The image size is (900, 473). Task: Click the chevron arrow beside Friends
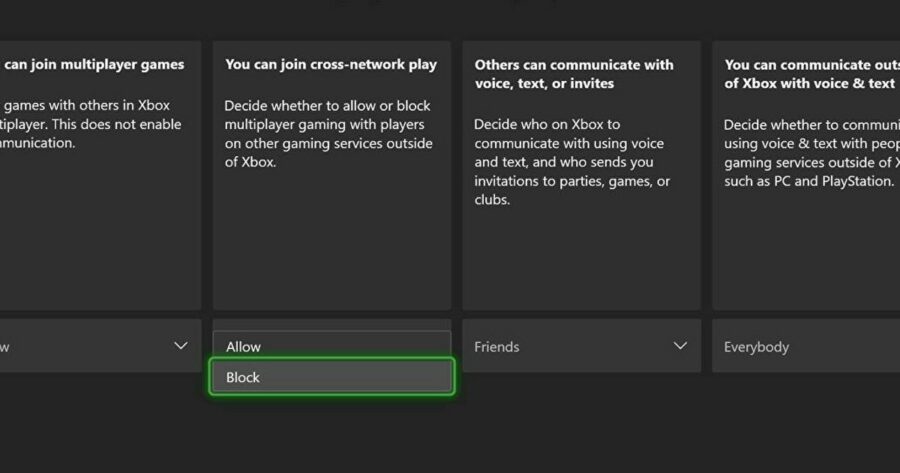click(x=680, y=346)
